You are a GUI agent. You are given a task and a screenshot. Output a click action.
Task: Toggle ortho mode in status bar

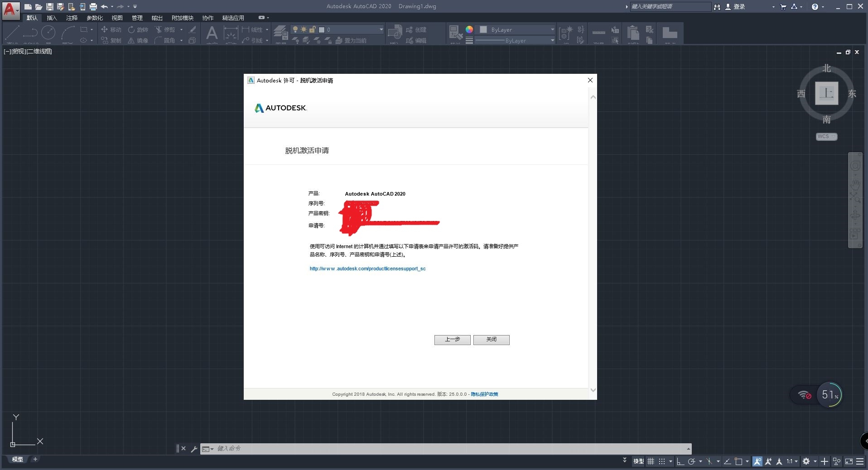click(x=680, y=461)
